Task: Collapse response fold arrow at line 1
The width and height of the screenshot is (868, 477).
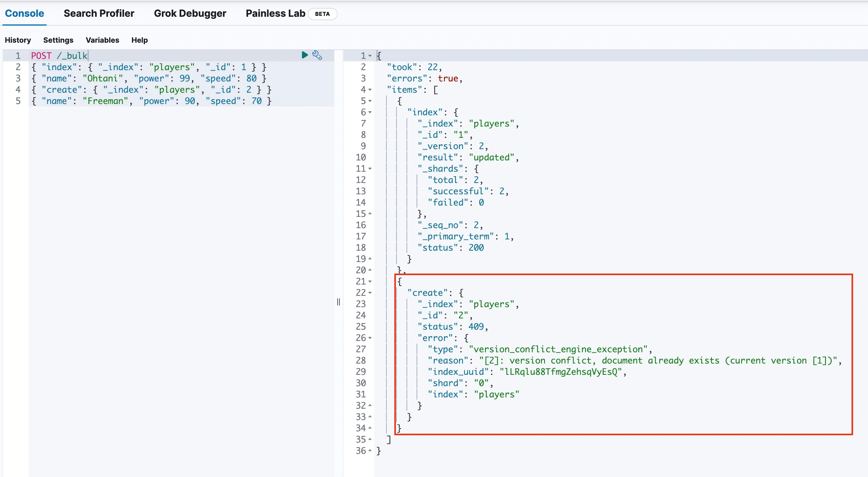Action: (x=370, y=56)
